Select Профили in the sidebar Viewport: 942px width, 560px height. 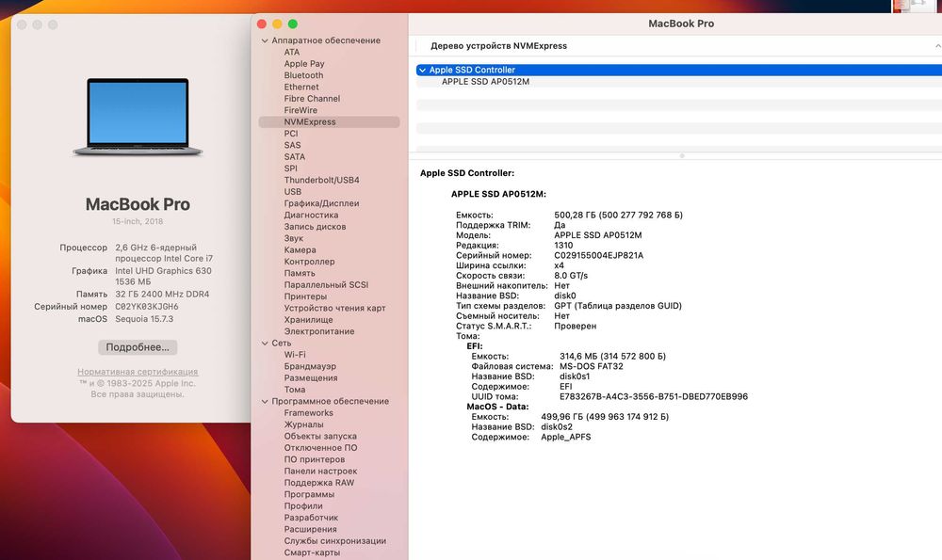coord(302,506)
